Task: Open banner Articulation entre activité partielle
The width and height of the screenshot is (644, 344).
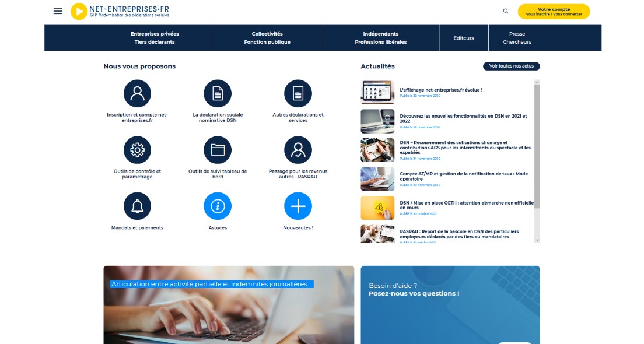Action: (229, 304)
